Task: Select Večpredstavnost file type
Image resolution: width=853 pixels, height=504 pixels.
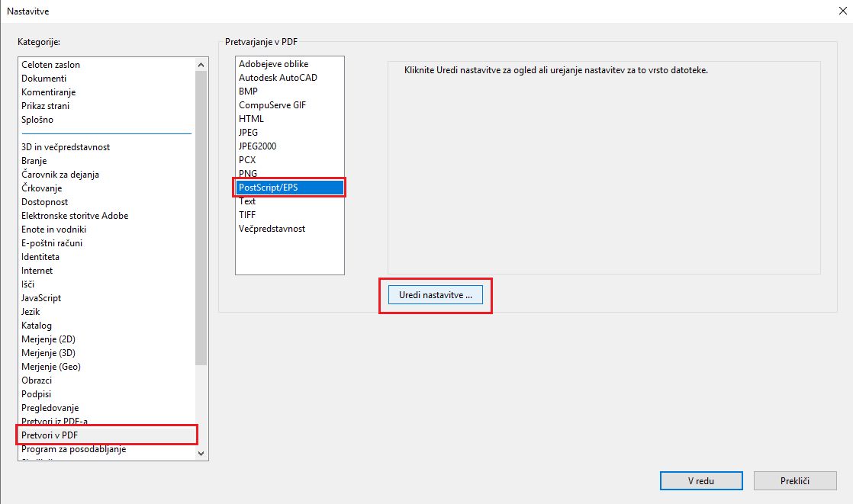Action: [272, 228]
